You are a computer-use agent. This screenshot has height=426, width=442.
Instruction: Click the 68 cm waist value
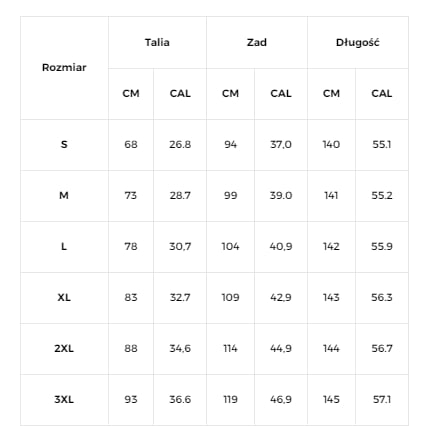[131, 144]
